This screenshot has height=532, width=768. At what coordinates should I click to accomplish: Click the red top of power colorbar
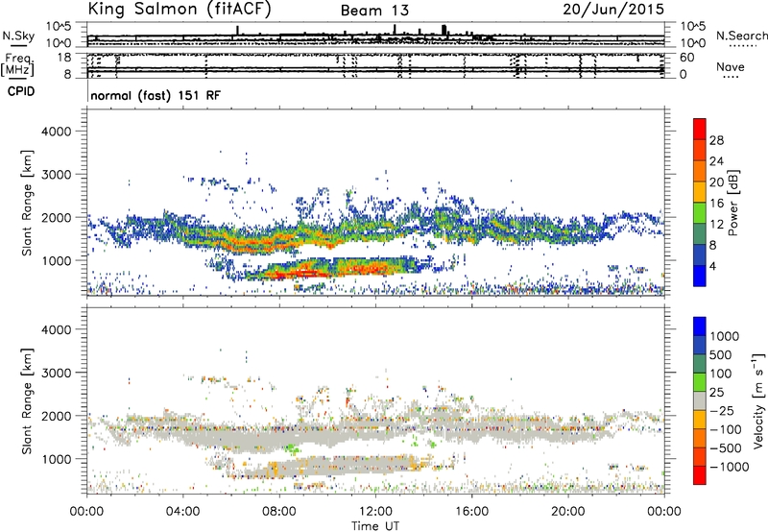tap(700, 129)
